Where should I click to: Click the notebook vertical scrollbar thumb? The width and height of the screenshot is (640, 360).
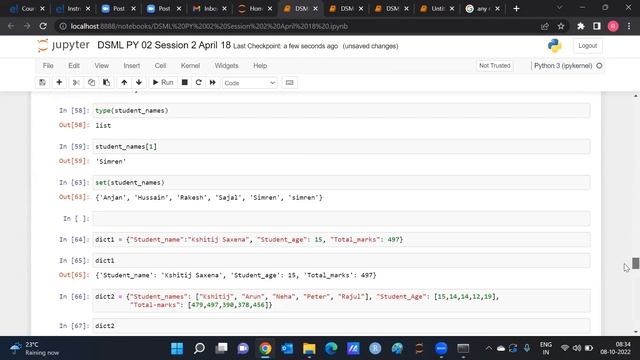[636, 263]
